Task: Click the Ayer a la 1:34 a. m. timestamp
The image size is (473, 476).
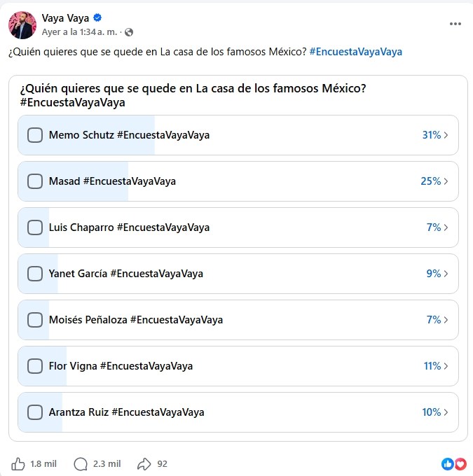Action: pos(79,32)
